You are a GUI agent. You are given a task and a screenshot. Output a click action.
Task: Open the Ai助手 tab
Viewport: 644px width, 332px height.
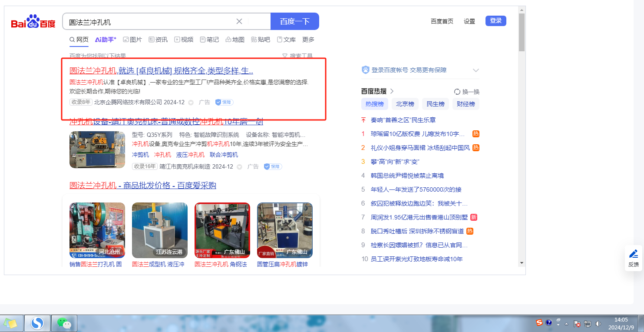[x=106, y=40]
